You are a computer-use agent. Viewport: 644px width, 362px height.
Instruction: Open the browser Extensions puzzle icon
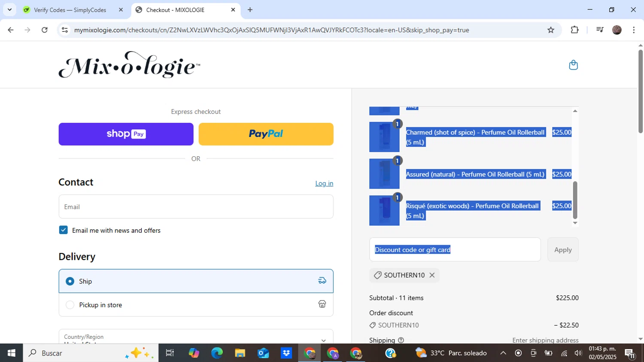point(574,30)
